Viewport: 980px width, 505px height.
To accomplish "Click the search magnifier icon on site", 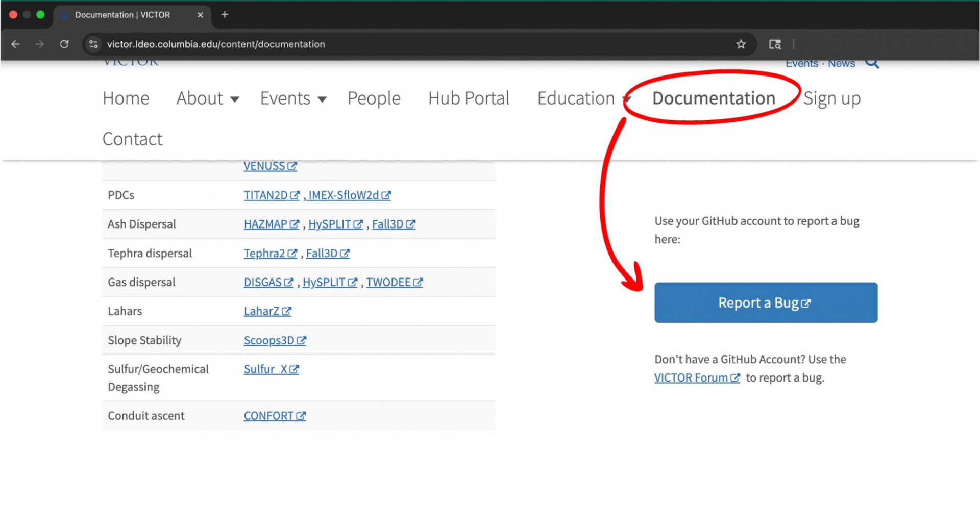I will (x=872, y=63).
